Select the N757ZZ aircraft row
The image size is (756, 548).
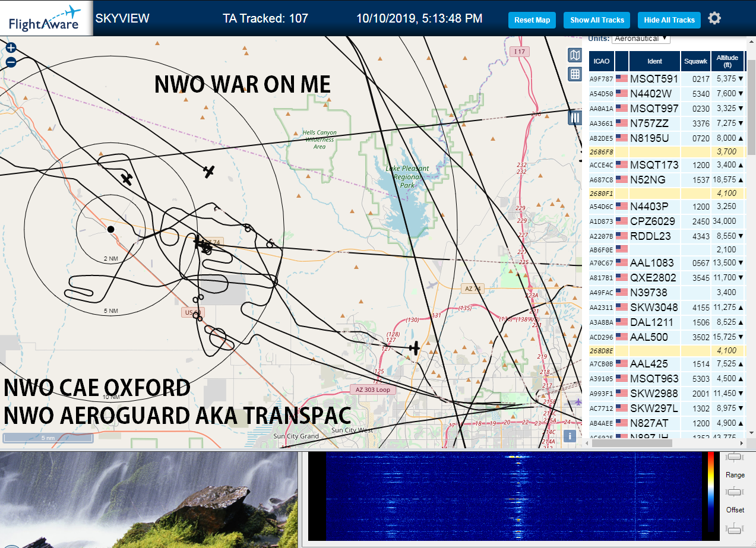click(666, 123)
